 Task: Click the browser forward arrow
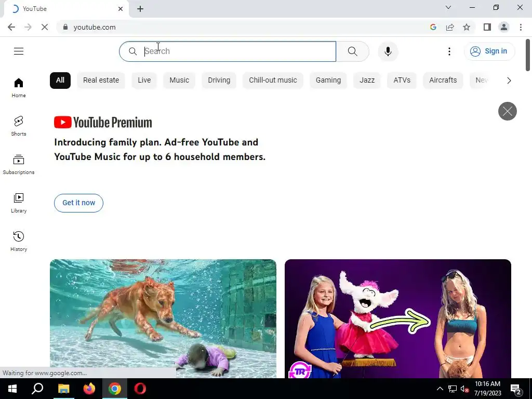28,27
